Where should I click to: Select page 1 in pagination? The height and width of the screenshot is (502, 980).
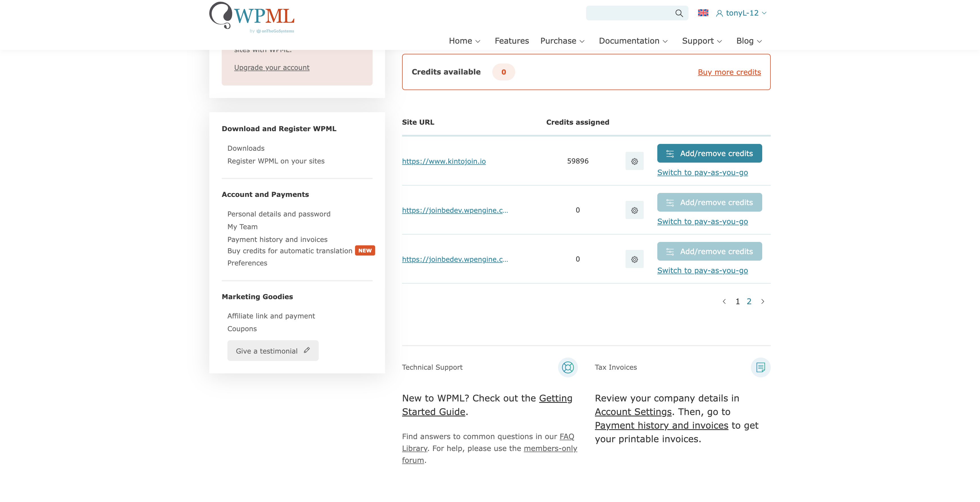tap(737, 302)
